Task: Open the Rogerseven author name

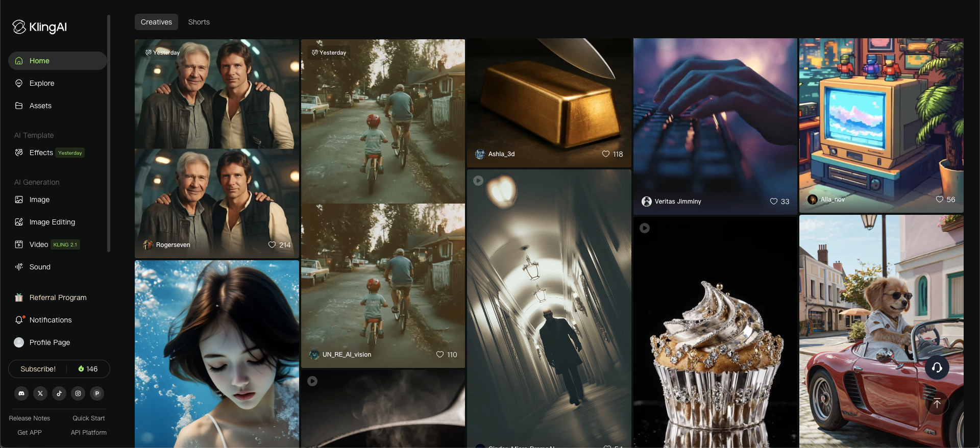Action: [173, 245]
